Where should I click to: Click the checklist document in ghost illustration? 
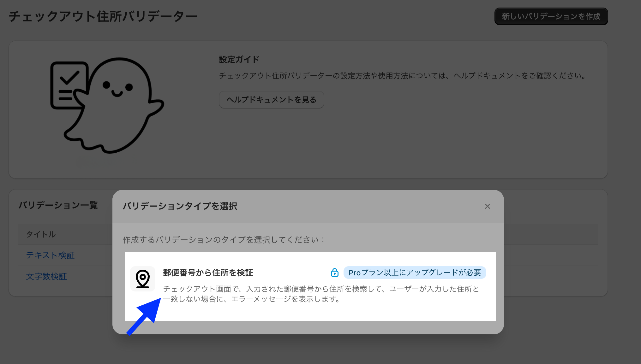pos(68,85)
